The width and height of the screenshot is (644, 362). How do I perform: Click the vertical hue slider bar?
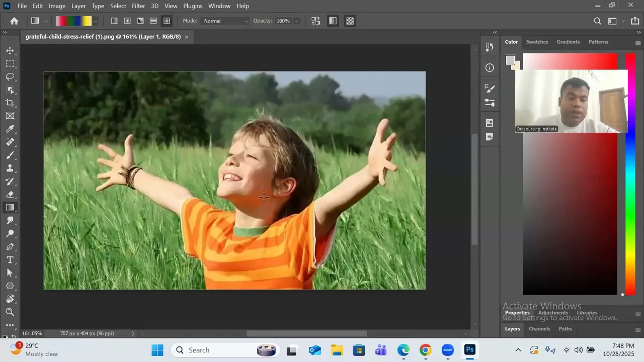coord(630,174)
